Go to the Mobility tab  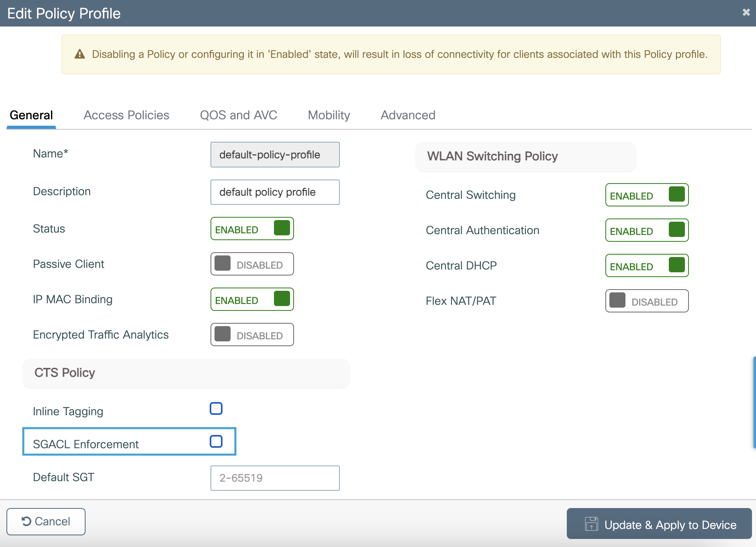(329, 115)
